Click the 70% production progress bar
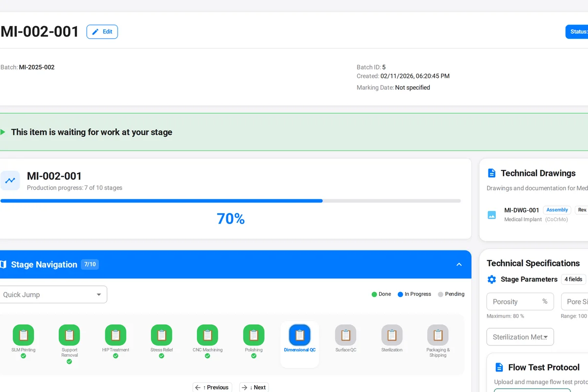Image resolution: width=588 pixels, height=392 pixels. [230, 201]
